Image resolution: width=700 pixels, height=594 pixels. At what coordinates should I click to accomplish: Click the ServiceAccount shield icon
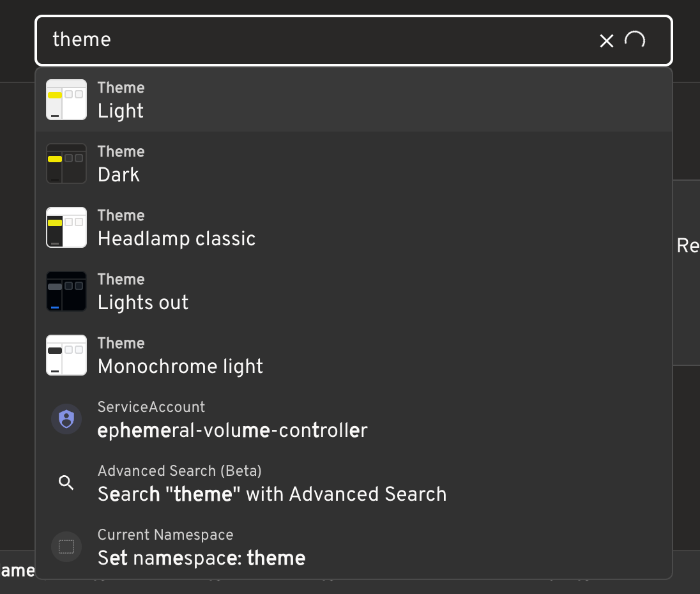pyautogui.click(x=66, y=419)
